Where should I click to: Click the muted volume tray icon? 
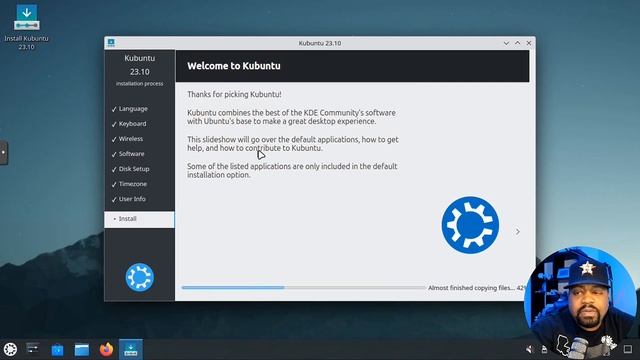(x=530, y=349)
